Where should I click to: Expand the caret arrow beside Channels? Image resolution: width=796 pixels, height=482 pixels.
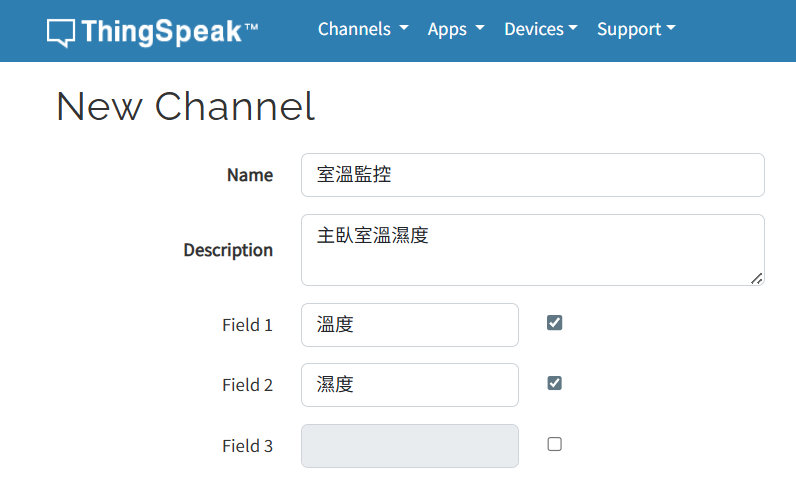click(404, 28)
